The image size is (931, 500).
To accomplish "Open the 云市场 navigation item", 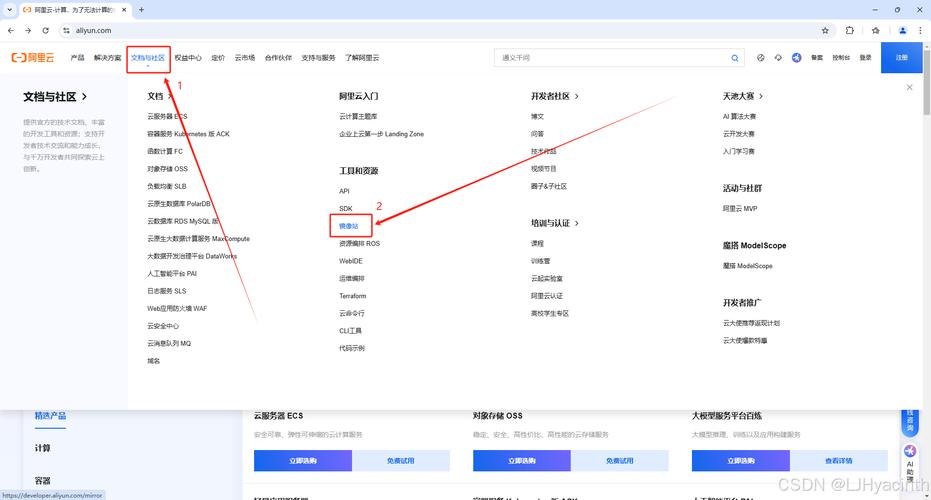I will (245, 58).
